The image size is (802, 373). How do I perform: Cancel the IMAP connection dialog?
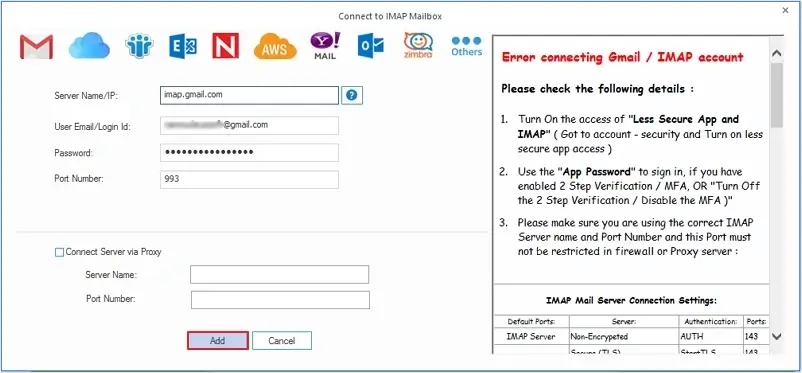pos(282,341)
